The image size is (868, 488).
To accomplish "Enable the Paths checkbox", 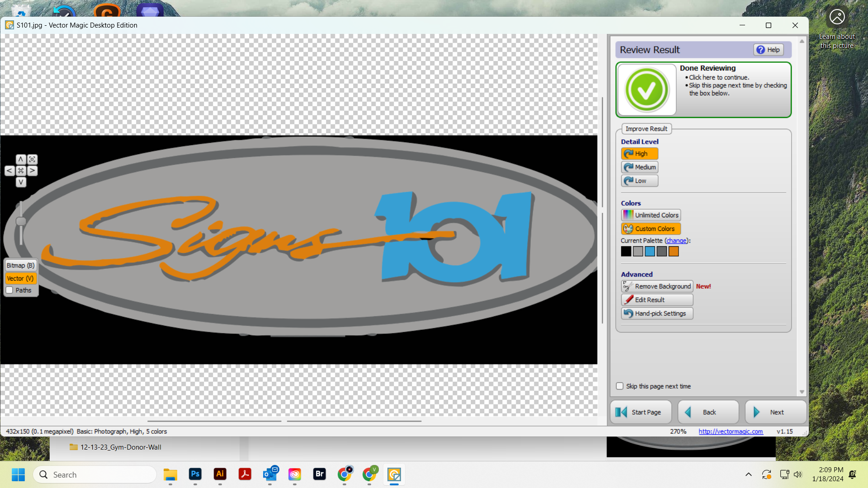I will (9, 291).
